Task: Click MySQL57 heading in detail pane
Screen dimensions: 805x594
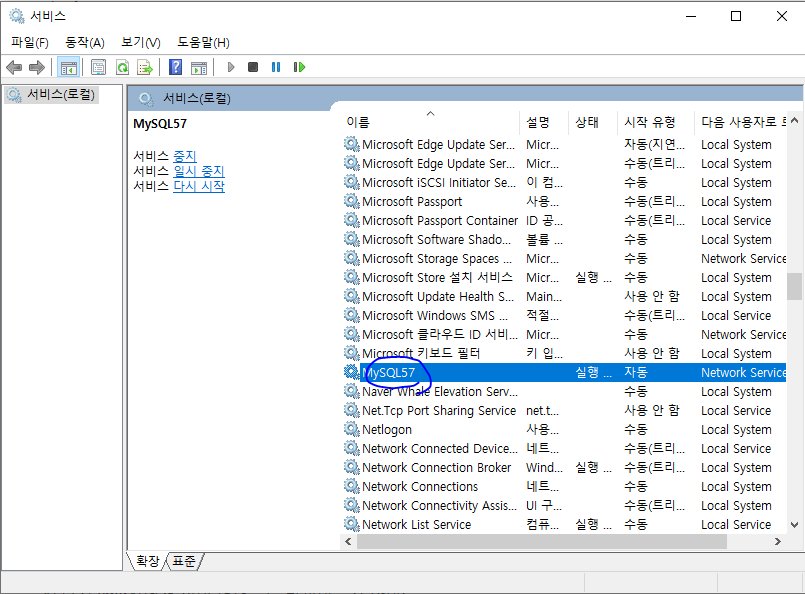Action: (160, 124)
